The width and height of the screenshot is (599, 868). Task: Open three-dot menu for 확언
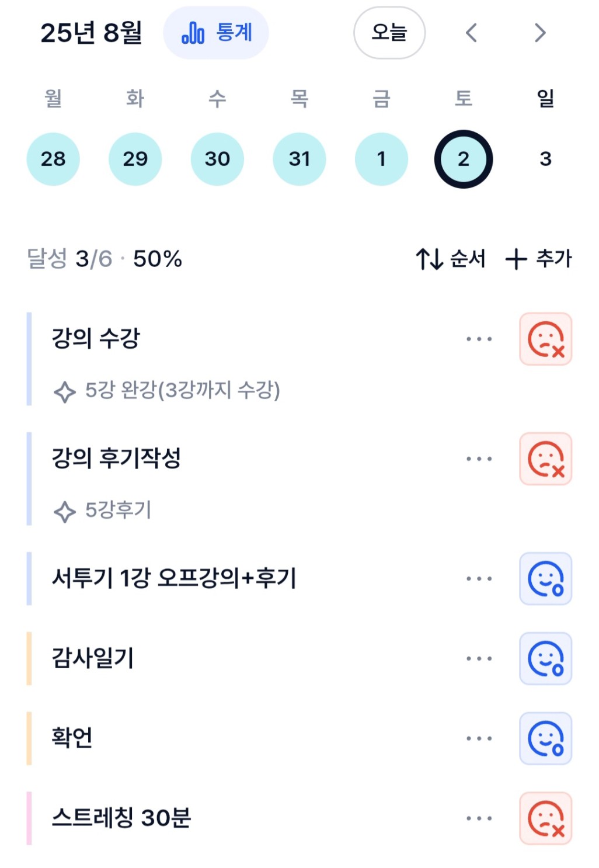(479, 738)
